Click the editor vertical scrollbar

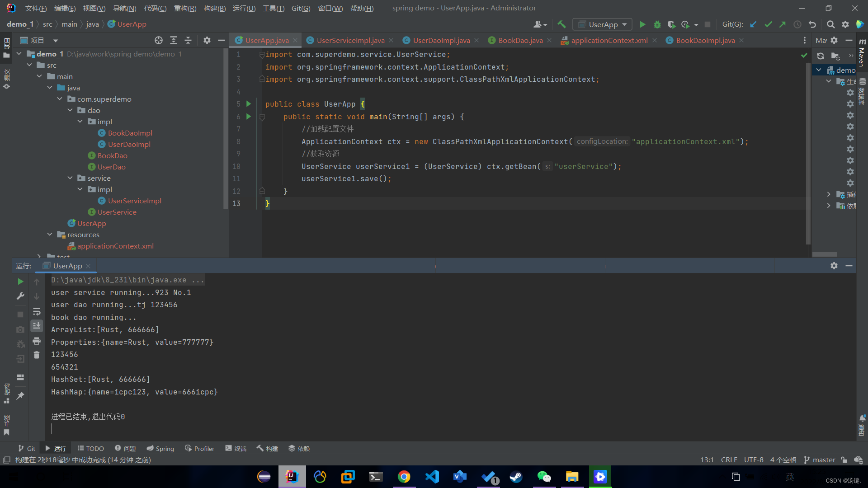808,154
